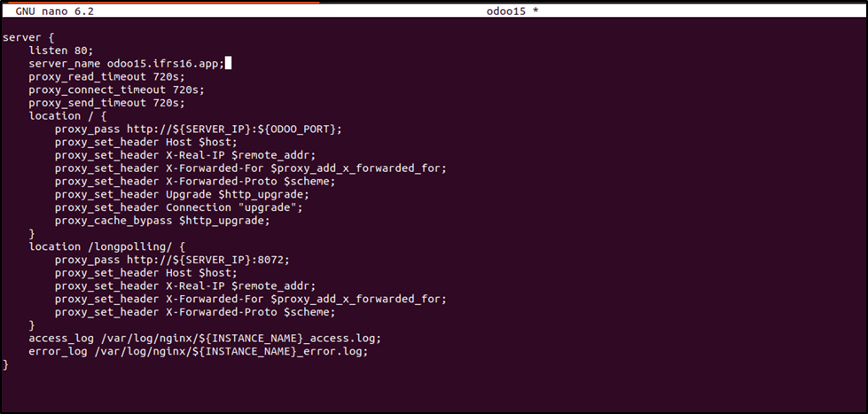Click the Upgrade $http_upgrade header line
The width and height of the screenshot is (868, 414).
[x=182, y=195]
